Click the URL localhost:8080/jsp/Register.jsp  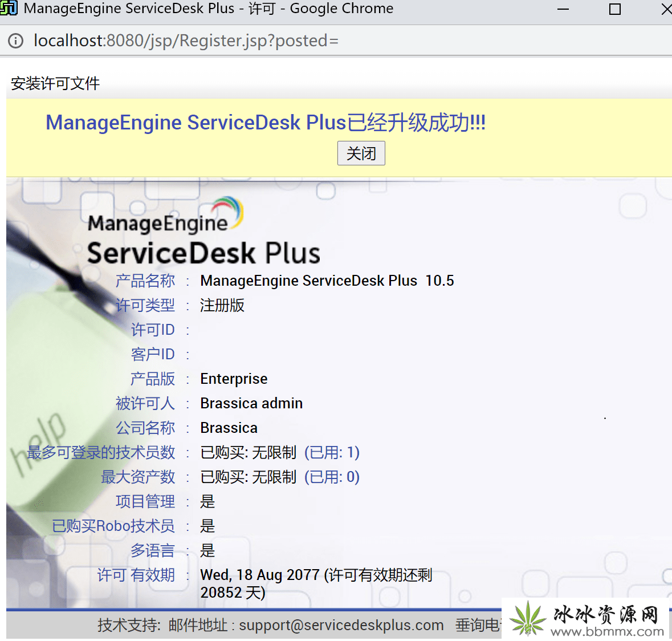pyautogui.click(x=186, y=40)
